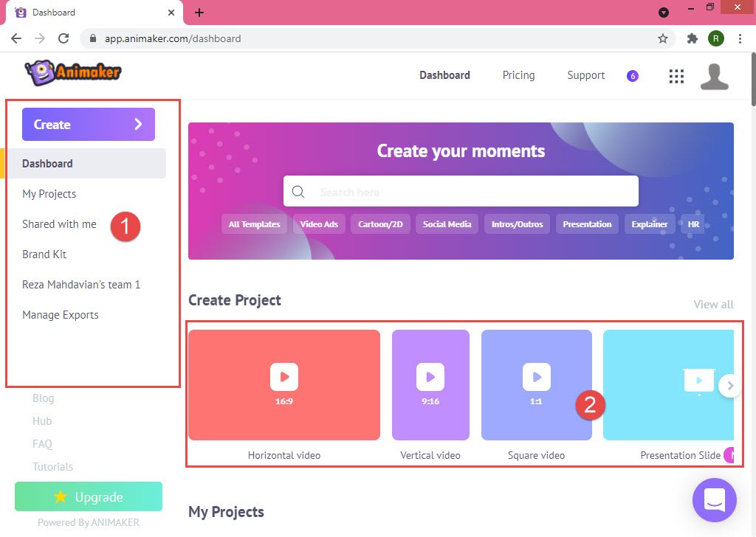Open Manage Exports
Screen dimensions: 756x537
pos(61,315)
